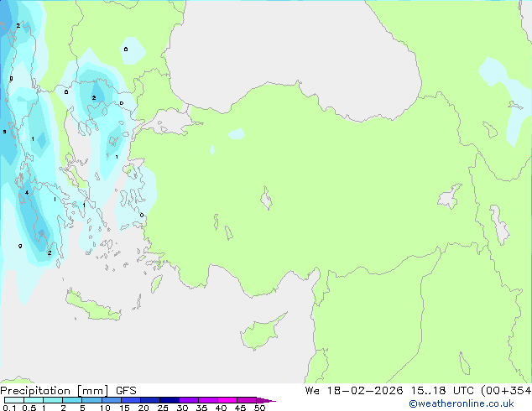The height and width of the screenshot is (411, 532).
Task: Select the 35–40 mm legend color swatch
Action: 207,400
